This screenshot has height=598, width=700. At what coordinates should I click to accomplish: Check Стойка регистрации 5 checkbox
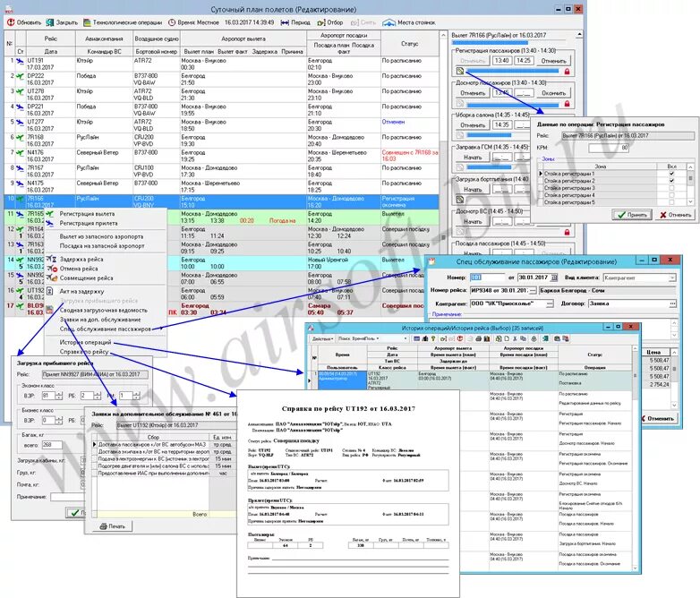click(671, 202)
